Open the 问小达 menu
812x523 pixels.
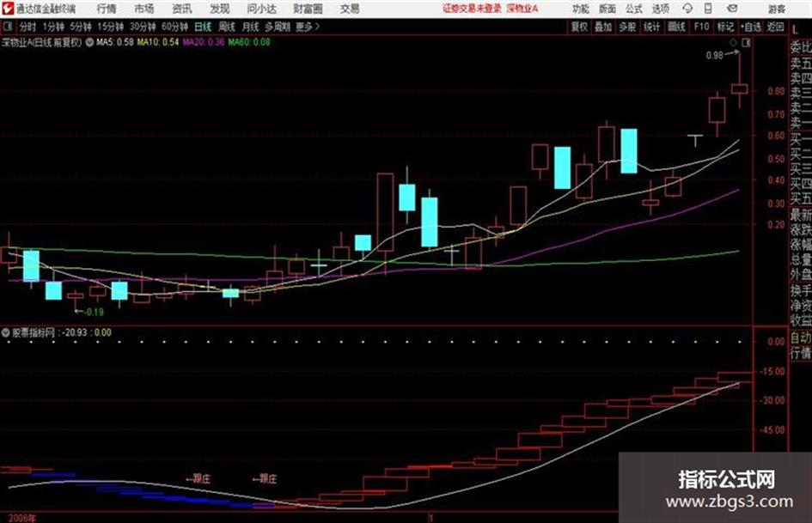(x=261, y=9)
